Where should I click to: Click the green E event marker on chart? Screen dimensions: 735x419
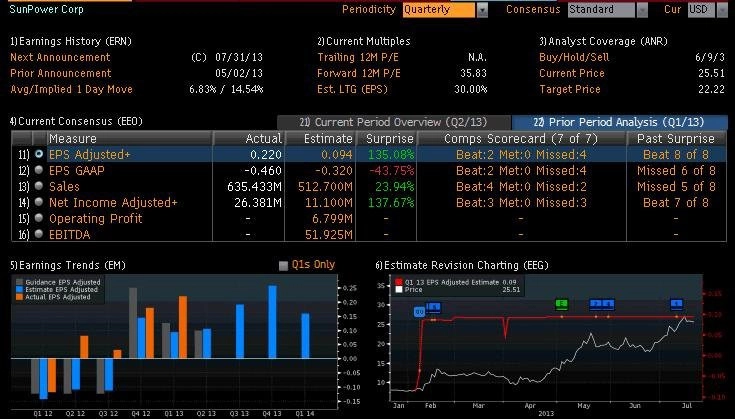click(x=562, y=304)
